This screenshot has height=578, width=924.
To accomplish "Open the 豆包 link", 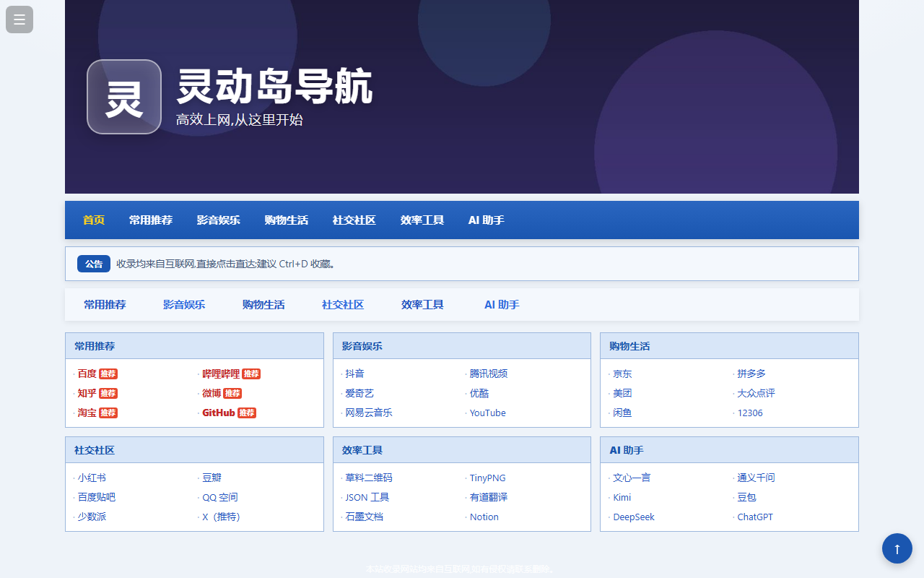I will click(x=746, y=497).
